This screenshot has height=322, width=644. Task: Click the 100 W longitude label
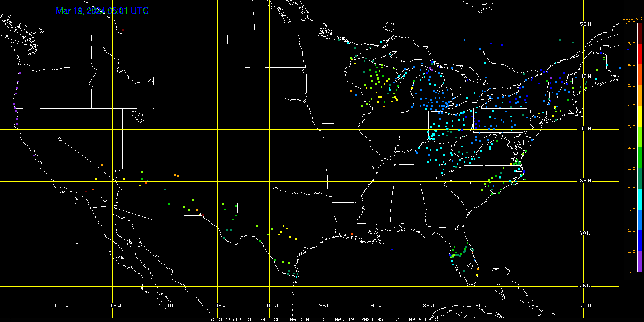coord(271,306)
